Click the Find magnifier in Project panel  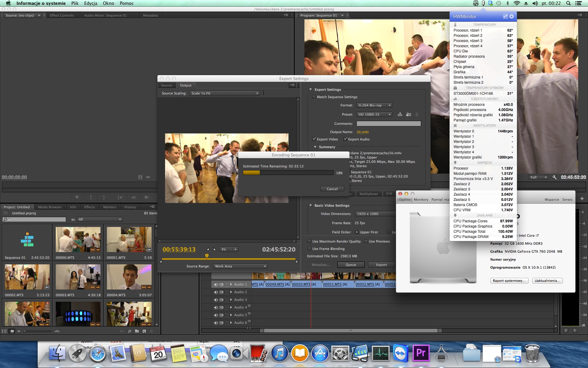tap(130, 331)
